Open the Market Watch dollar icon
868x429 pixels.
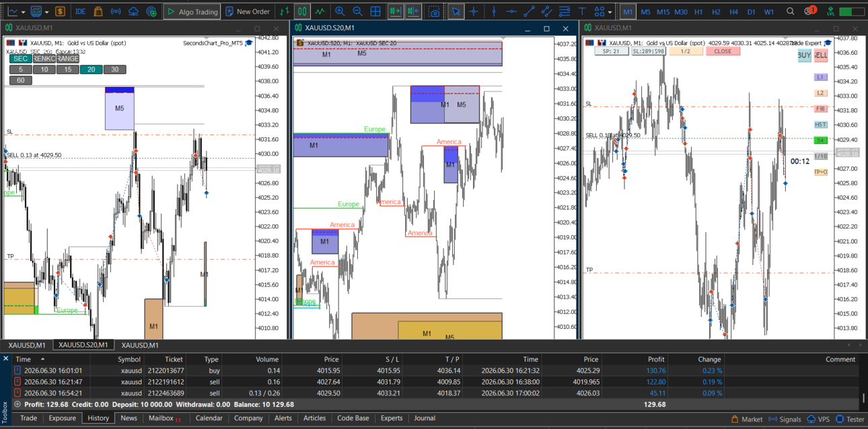[61, 11]
